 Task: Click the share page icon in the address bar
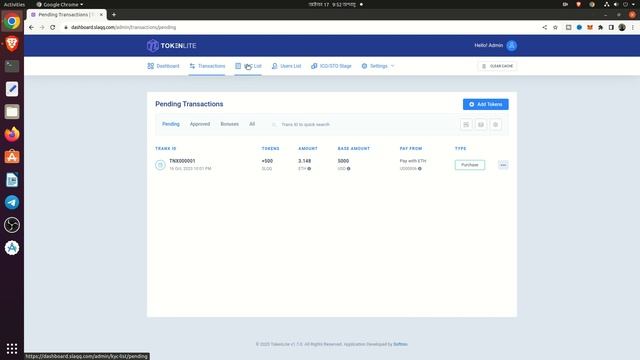pyautogui.click(x=544, y=27)
